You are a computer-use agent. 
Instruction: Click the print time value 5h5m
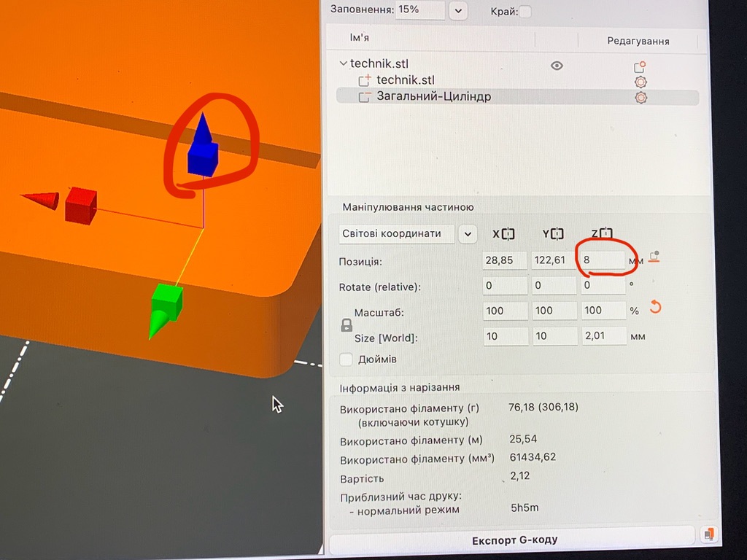tap(525, 507)
